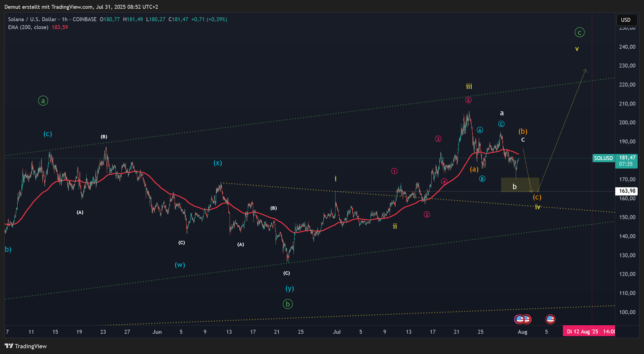Click the pink circled 3 wave label
This screenshot has width=644, height=354.
pos(438,139)
